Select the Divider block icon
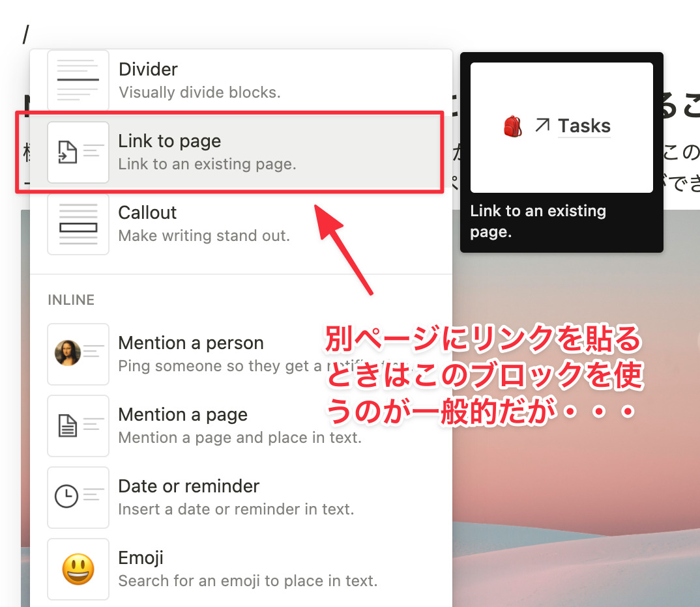The image size is (700, 607). (x=78, y=79)
